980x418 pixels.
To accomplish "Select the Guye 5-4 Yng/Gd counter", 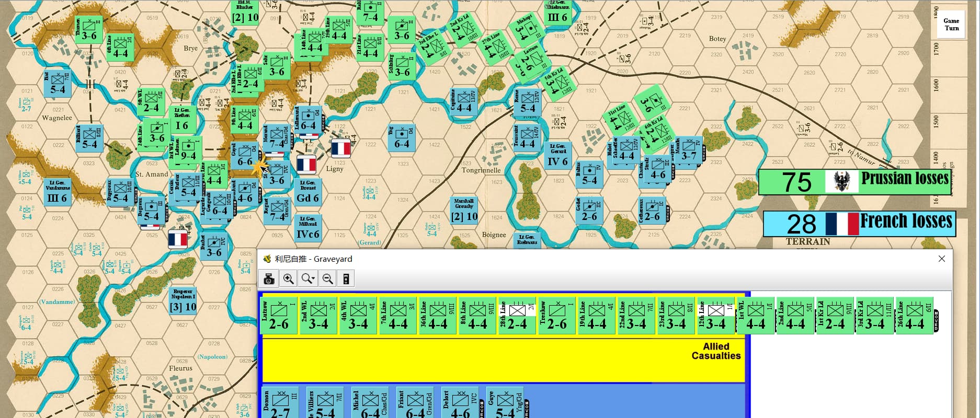I will tap(505, 403).
